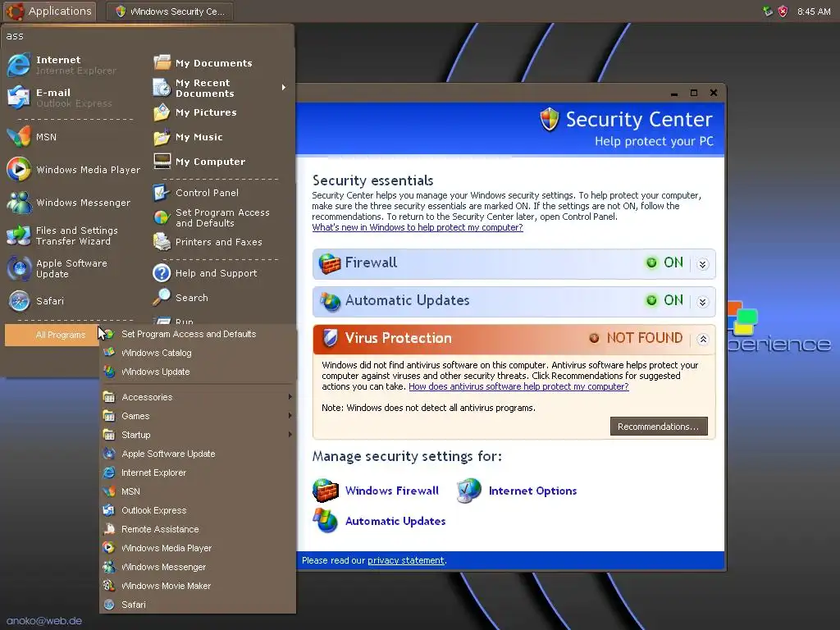Click the Windows Firewall link text
Viewport: 840px width, 630px height.
pos(391,491)
